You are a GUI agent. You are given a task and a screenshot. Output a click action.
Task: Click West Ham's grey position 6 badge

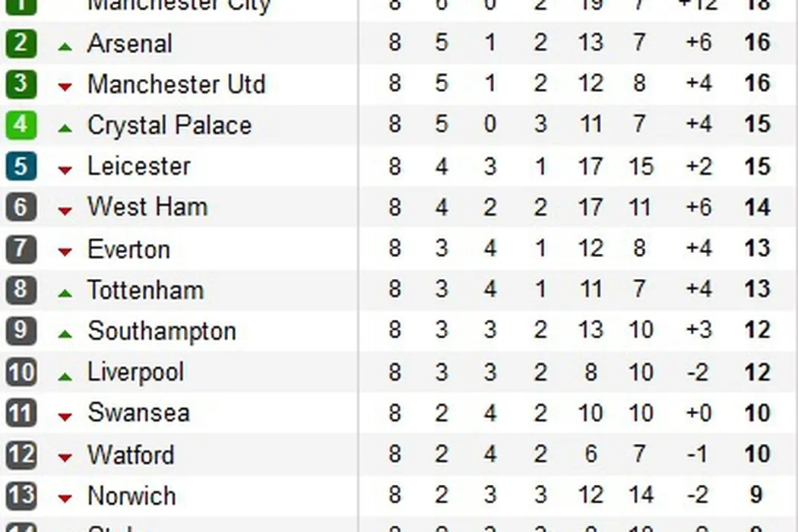tap(21, 207)
